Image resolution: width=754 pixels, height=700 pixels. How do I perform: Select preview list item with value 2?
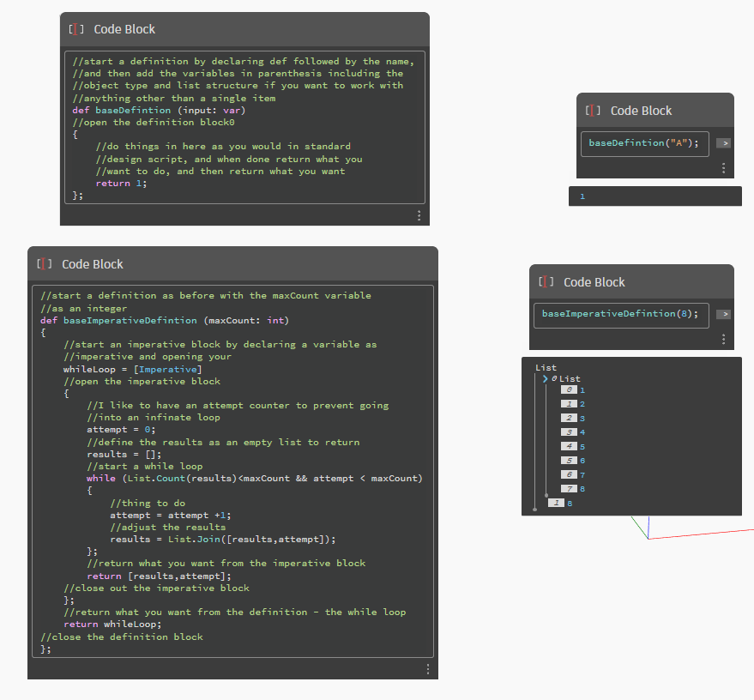573,404
